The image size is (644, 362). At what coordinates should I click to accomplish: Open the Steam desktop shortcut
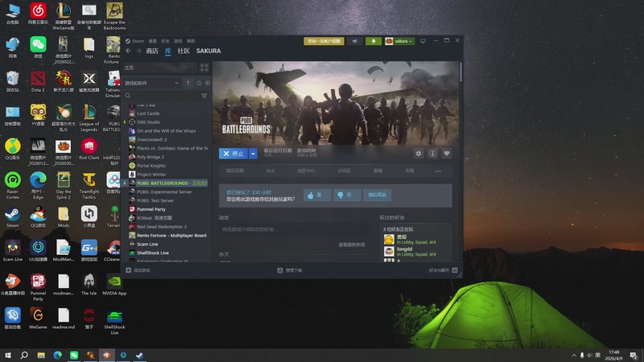point(12,216)
